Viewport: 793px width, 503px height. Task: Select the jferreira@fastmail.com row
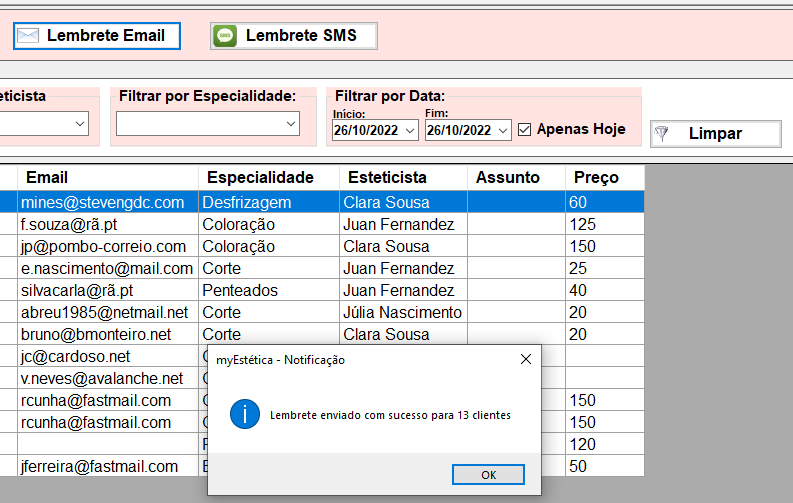coord(99,466)
